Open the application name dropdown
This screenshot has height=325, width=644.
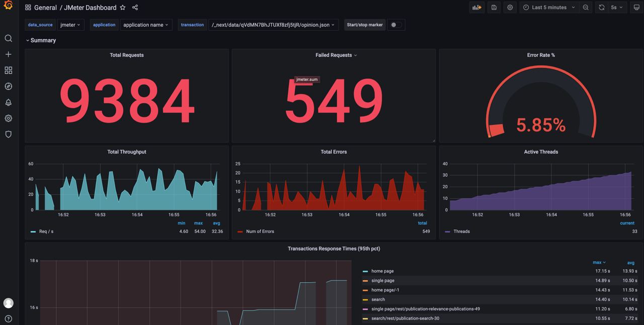click(x=146, y=25)
